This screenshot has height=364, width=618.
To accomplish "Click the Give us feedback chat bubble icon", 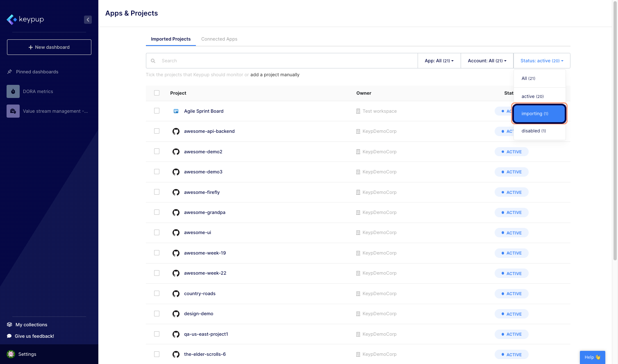I will (x=9, y=336).
